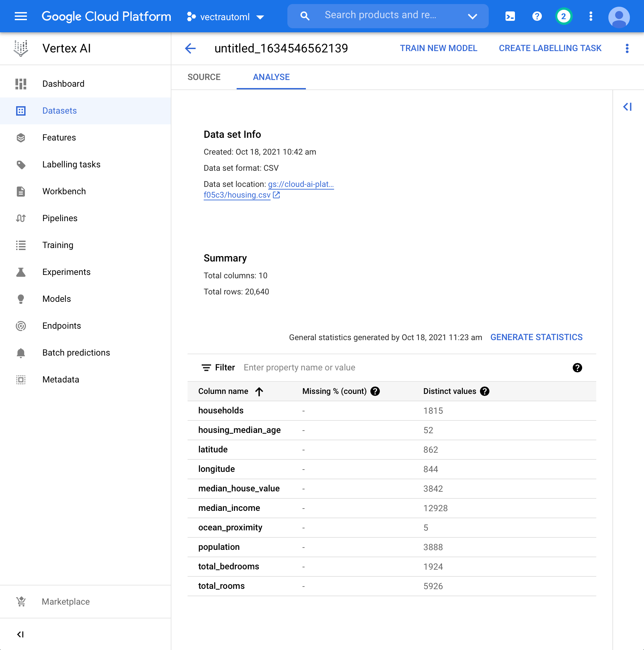Image resolution: width=644 pixels, height=650 pixels.
Task: Click the Filter property name field
Action: click(x=299, y=367)
